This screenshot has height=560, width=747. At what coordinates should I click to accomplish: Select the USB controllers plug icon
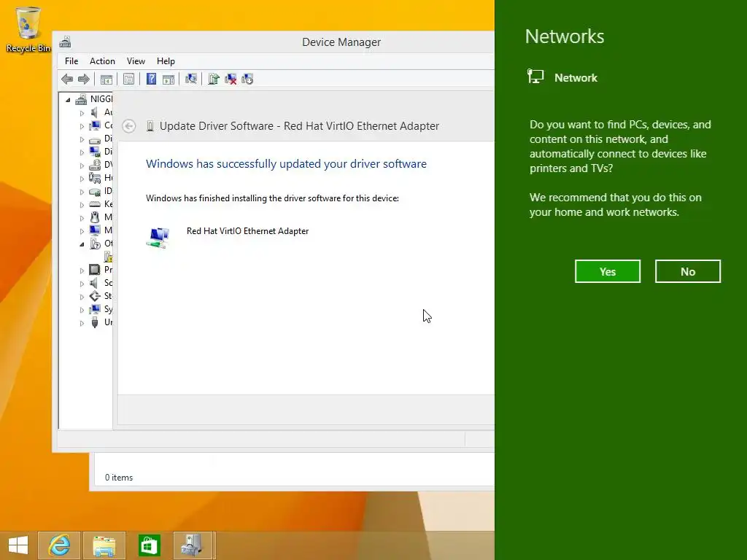[95, 322]
